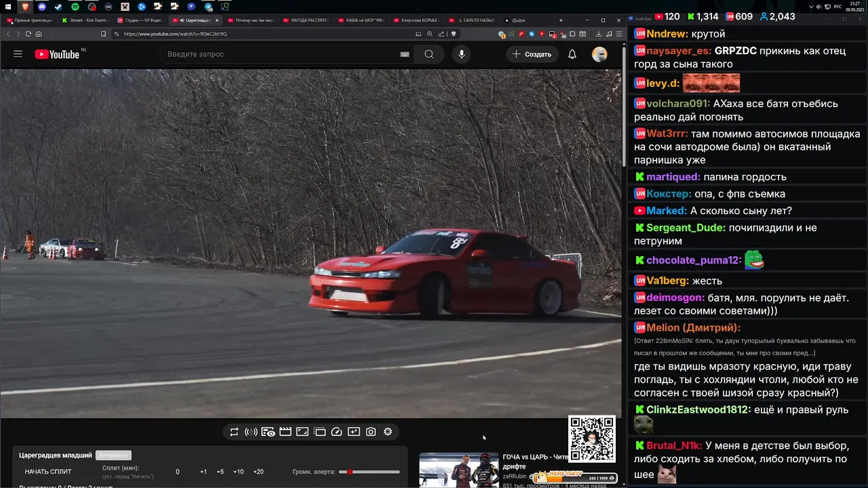Click the red drift car in video player
868x488 pixels.
tap(445, 272)
